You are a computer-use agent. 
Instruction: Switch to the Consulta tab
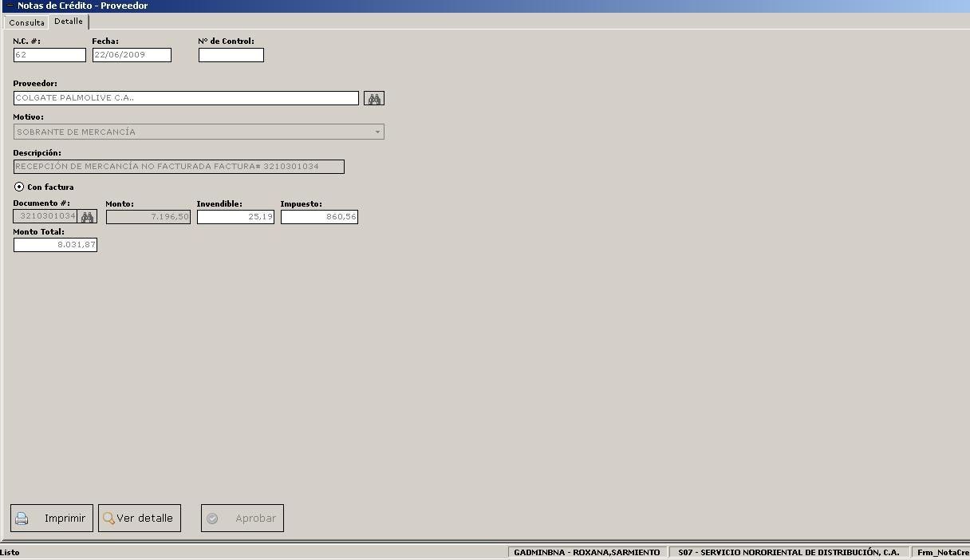[27, 22]
